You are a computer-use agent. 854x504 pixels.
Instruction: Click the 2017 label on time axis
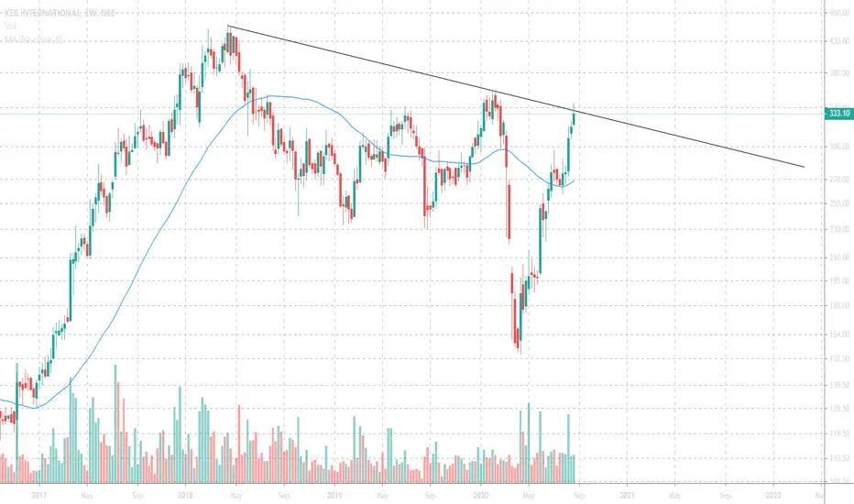tap(38, 495)
